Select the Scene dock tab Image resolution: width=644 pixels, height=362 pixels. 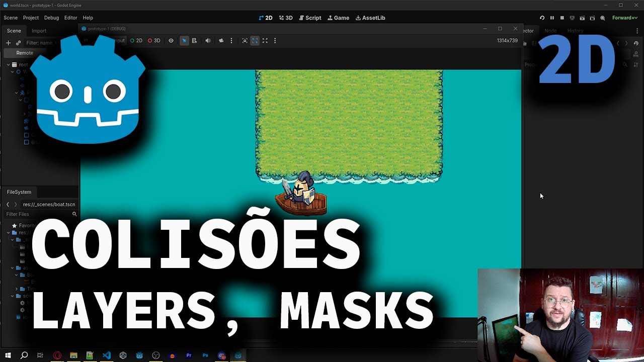[14, 31]
